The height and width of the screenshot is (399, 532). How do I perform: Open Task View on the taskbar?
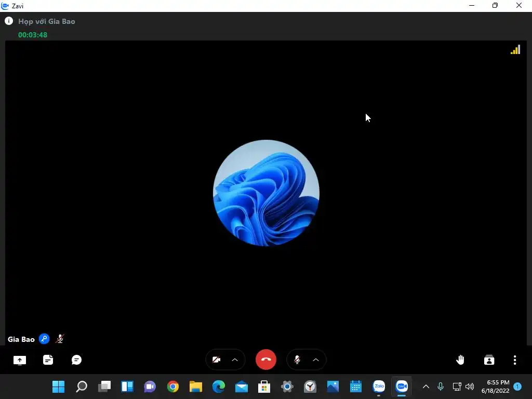click(x=104, y=387)
